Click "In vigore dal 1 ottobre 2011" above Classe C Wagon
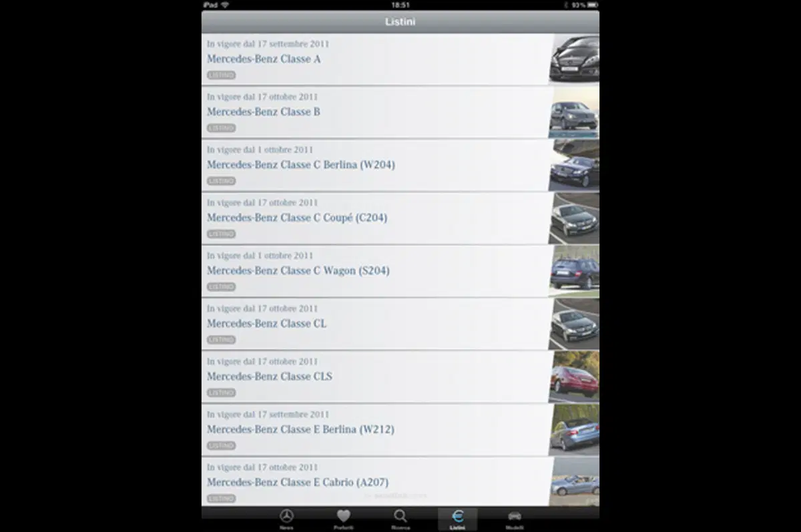 click(x=260, y=256)
